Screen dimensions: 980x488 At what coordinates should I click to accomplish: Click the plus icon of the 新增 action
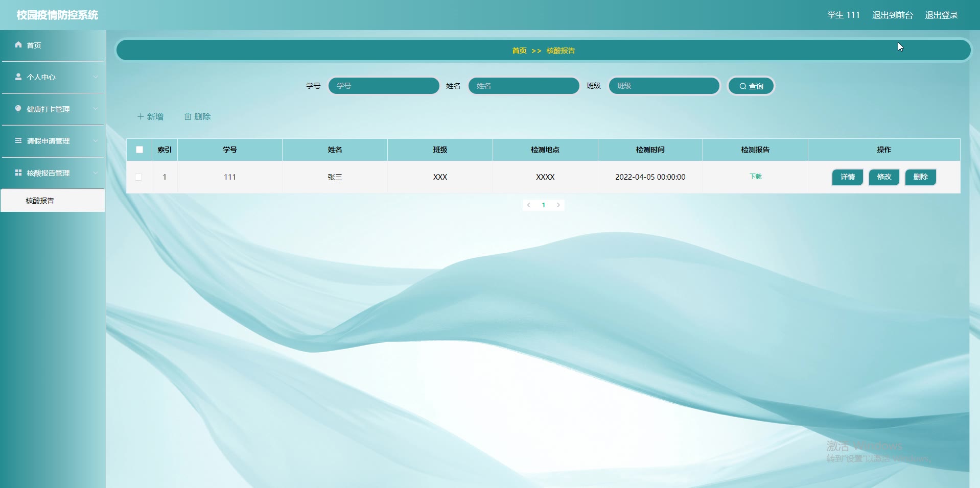tap(141, 116)
